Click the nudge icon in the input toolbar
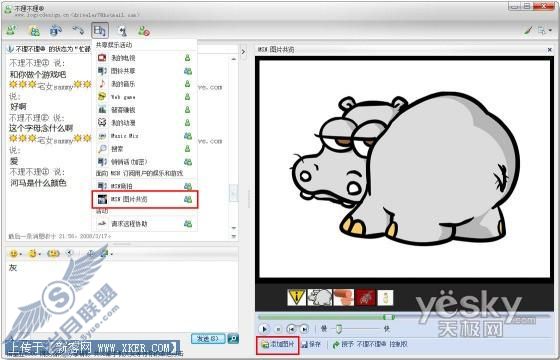Viewport: 560px width, 360px height. [x=54, y=253]
